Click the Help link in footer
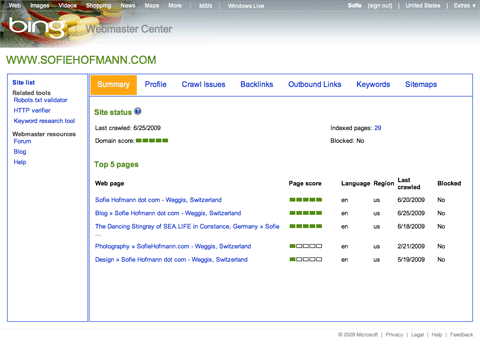The width and height of the screenshot is (480, 360). [x=437, y=335]
